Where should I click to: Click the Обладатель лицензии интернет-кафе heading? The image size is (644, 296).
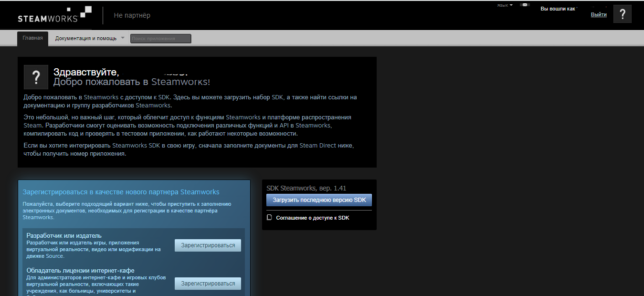pyautogui.click(x=80, y=271)
